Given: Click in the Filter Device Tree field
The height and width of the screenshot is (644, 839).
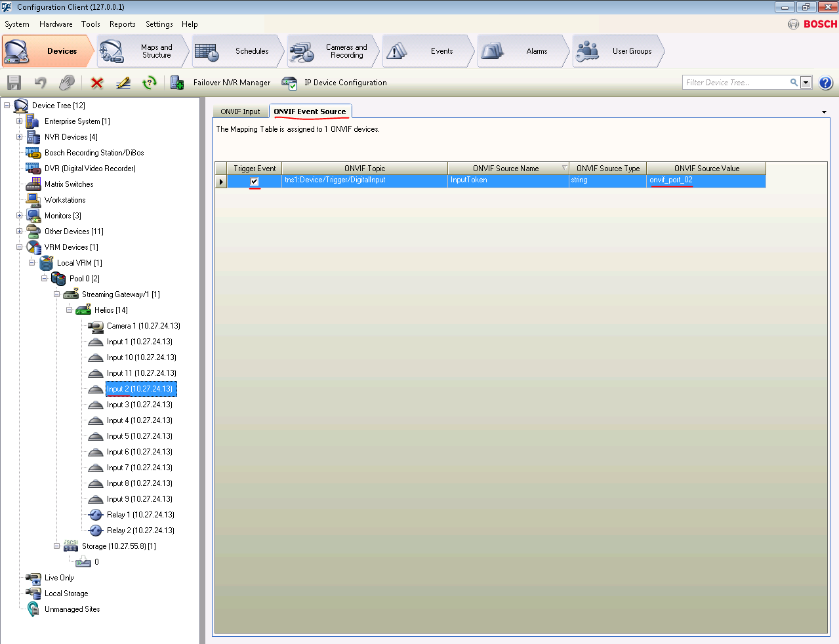Looking at the screenshot, I should coord(735,83).
